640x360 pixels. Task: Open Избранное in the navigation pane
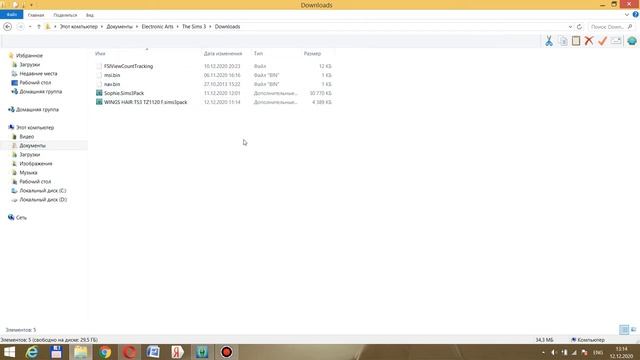(x=29, y=56)
